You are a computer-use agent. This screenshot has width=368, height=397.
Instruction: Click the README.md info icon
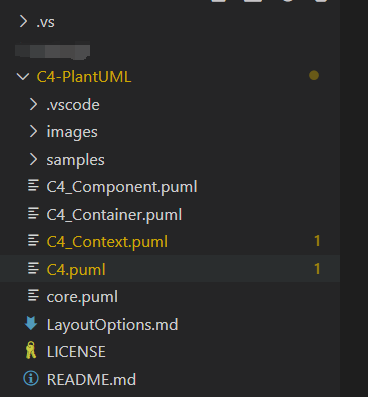31,378
